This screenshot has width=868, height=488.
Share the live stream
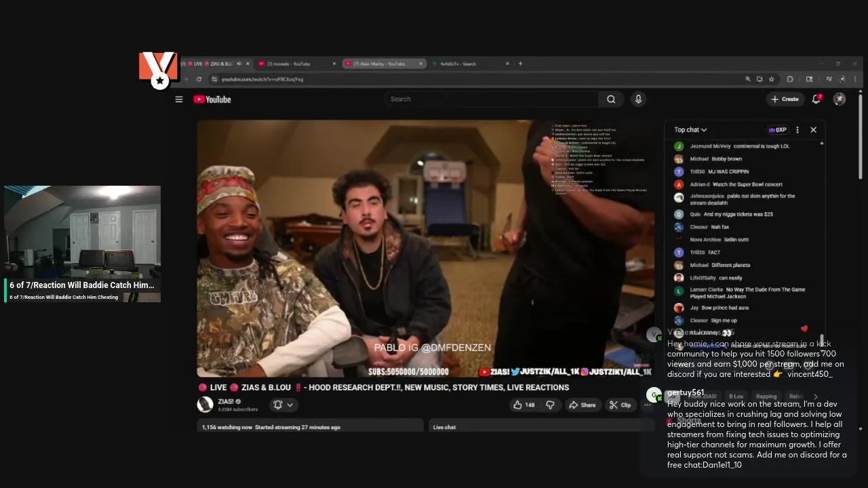[x=582, y=405]
